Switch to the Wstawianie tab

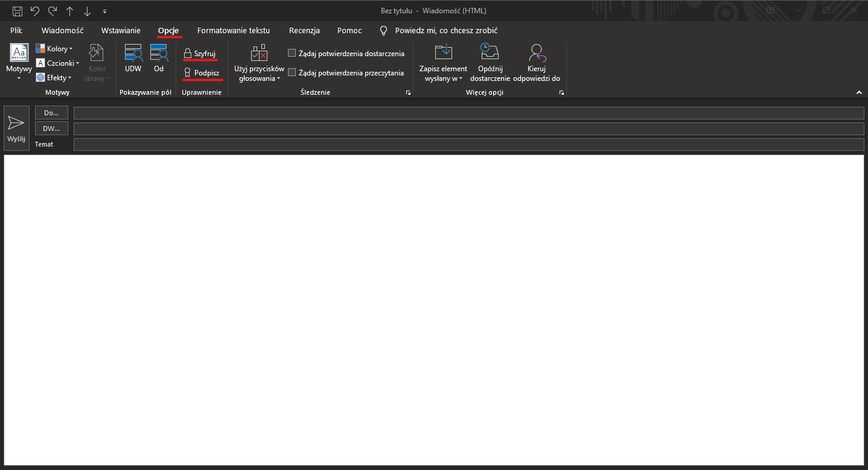tap(121, 30)
